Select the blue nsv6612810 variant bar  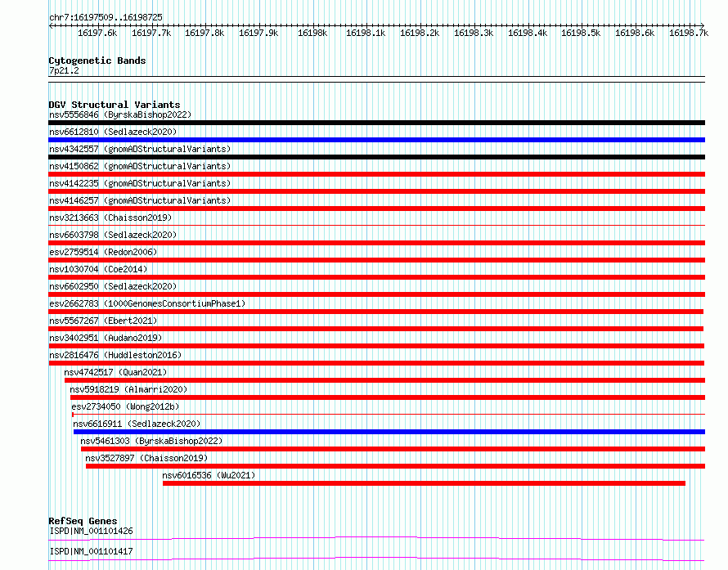(376, 140)
